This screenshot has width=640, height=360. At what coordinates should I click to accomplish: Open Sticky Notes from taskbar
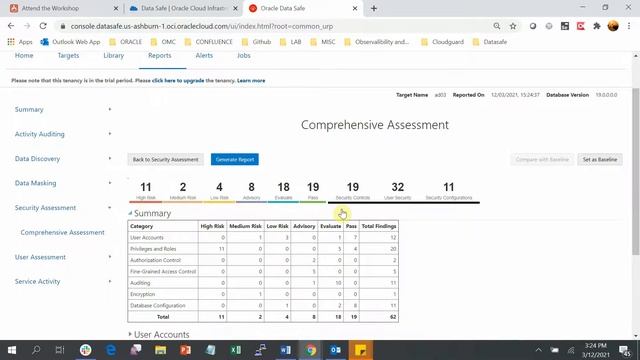tap(360, 350)
